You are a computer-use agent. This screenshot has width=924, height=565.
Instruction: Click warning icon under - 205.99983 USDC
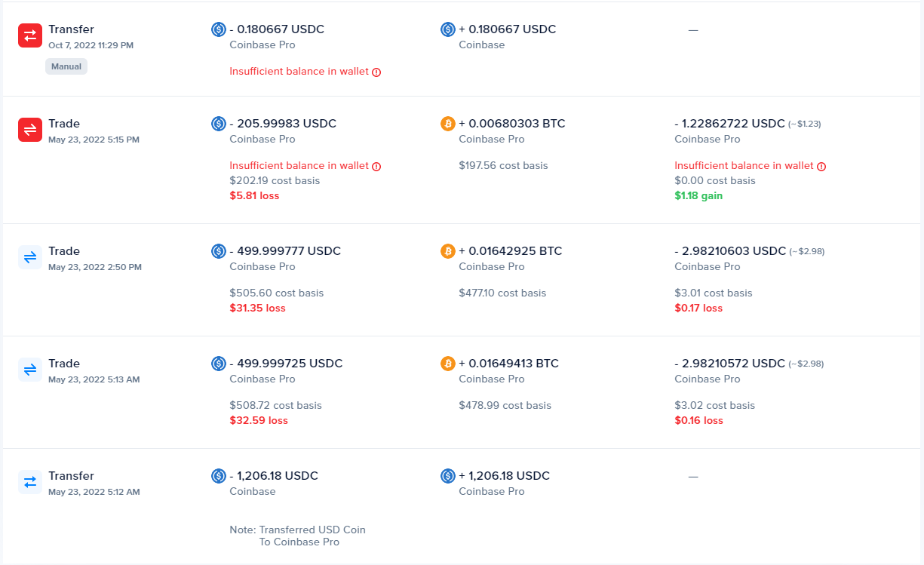(x=376, y=167)
